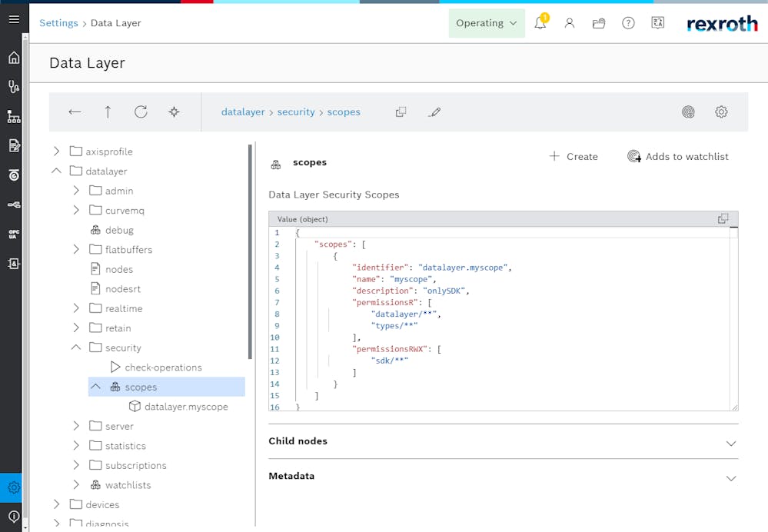Image resolution: width=768 pixels, height=532 pixels.
Task: Expand the admin folder
Action: coord(76,191)
